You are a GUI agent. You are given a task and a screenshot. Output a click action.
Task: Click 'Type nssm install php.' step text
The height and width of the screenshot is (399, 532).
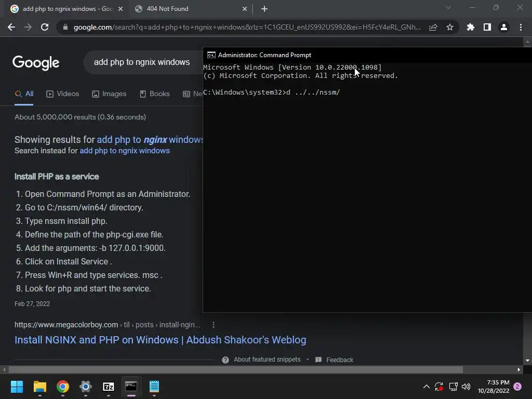[x=66, y=221]
